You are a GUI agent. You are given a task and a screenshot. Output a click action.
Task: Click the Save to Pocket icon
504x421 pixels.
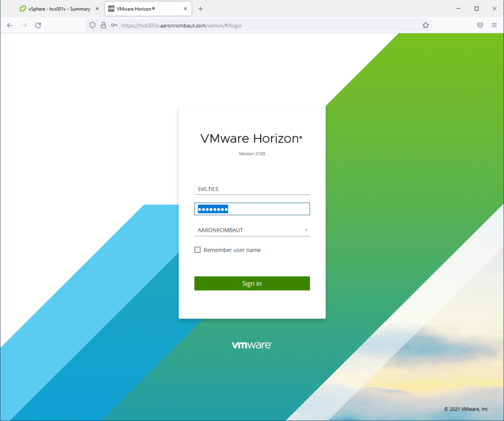[480, 25]
